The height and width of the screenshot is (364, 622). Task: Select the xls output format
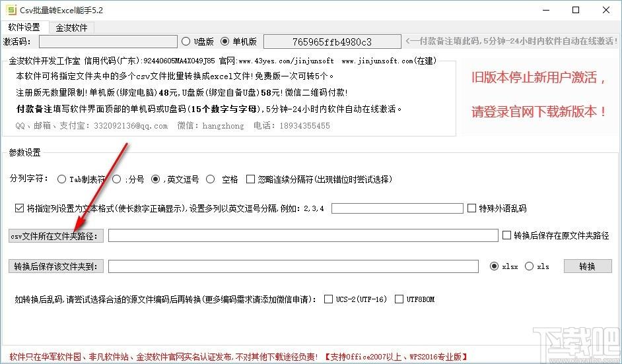pos(529,266)
